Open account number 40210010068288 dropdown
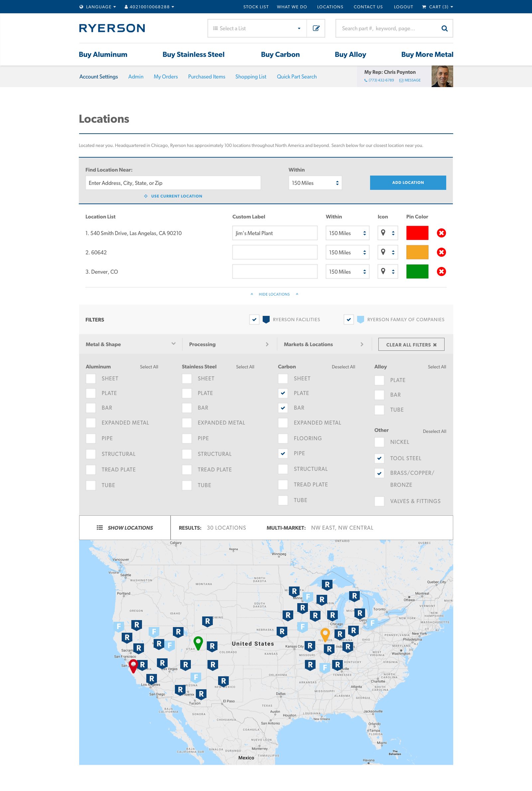 pos(149,7)
